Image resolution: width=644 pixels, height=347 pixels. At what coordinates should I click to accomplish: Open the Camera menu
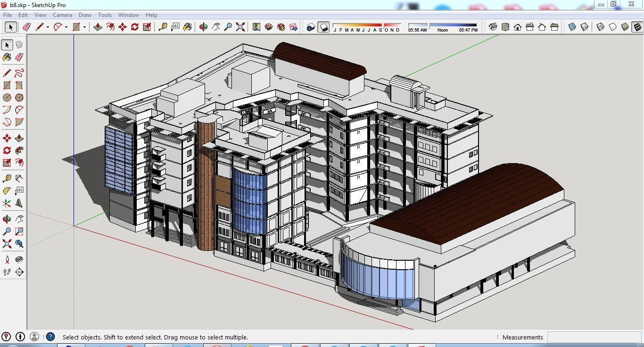(62, 15)
